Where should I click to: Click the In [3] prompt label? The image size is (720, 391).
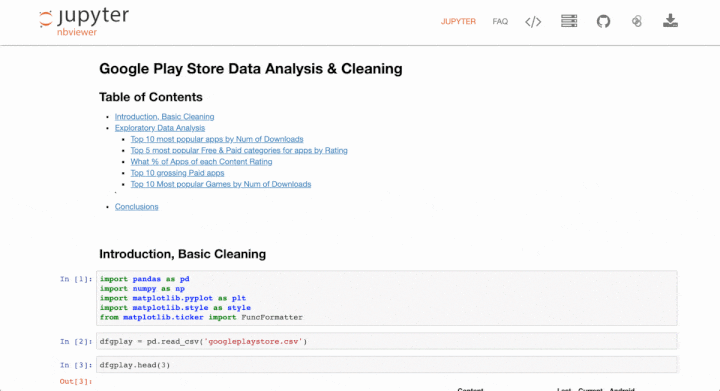(76, 365)
